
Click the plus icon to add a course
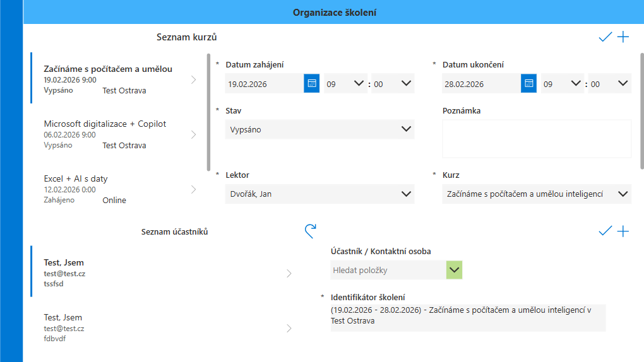(x=623, y=37)
